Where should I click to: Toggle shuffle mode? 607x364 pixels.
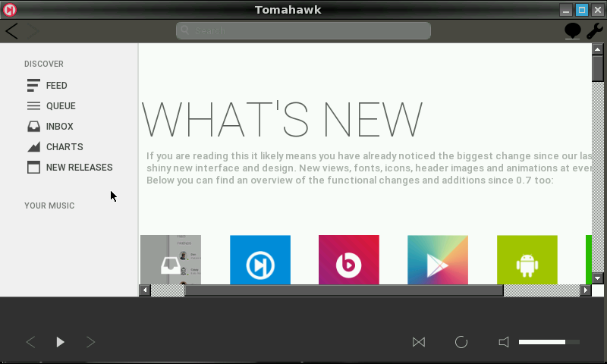(x=419, y=342)
